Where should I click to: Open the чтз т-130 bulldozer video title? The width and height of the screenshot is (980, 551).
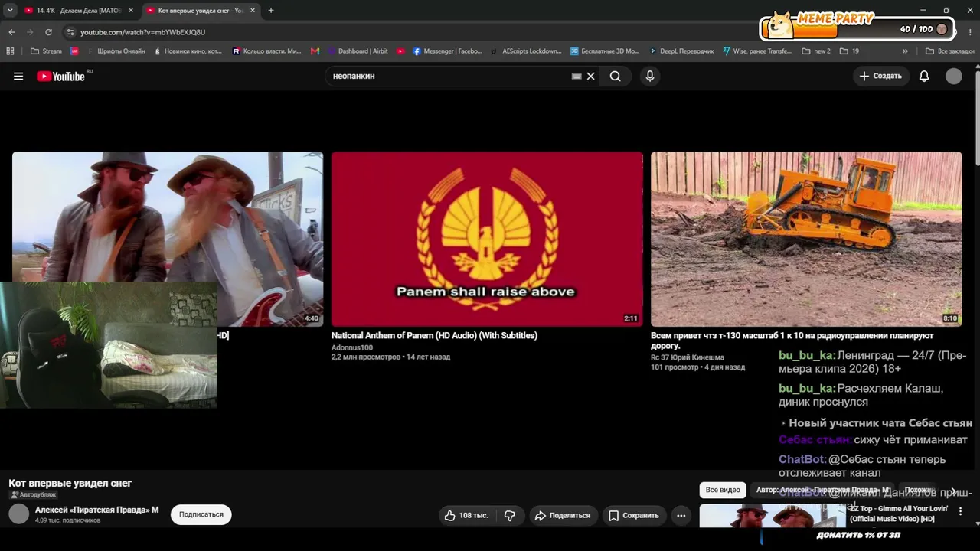point(792,341)
